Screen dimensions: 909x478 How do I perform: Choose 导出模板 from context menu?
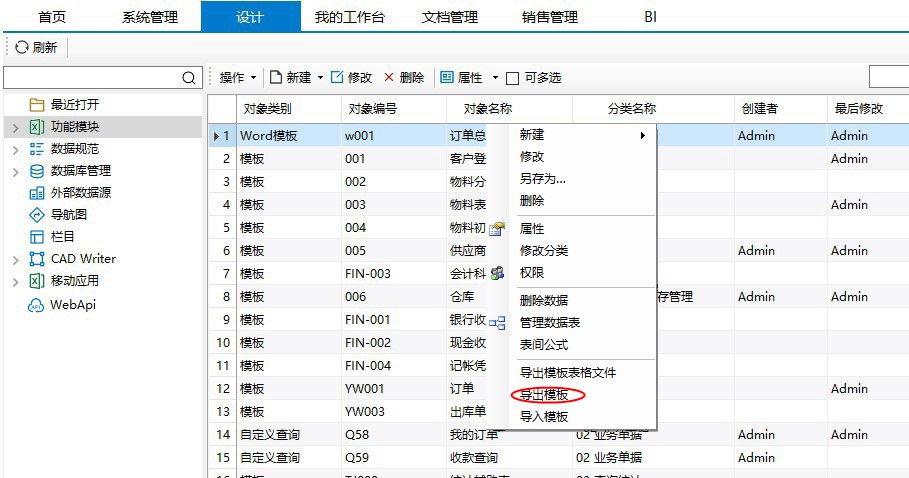tap(544, 395)
